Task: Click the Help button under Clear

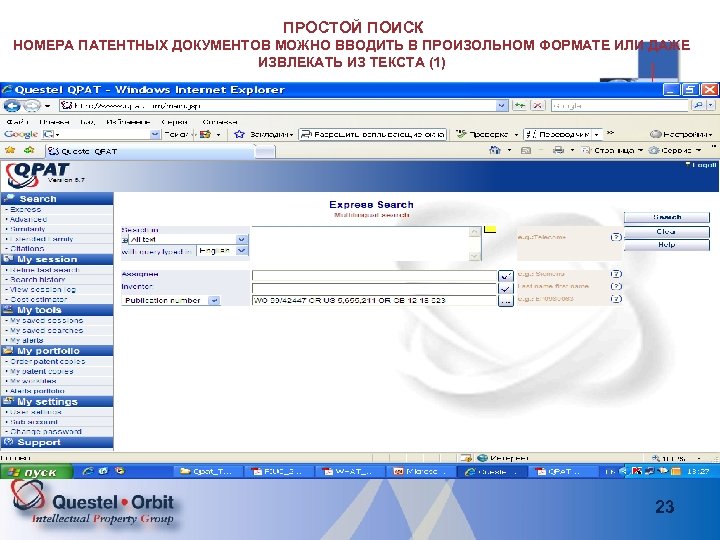Action: click(x=666, y=245)
